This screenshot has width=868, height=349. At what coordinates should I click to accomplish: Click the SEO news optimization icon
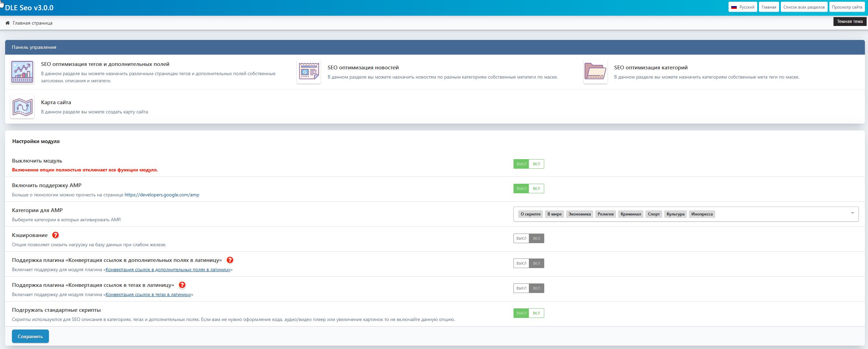click(x=309, y=72)
